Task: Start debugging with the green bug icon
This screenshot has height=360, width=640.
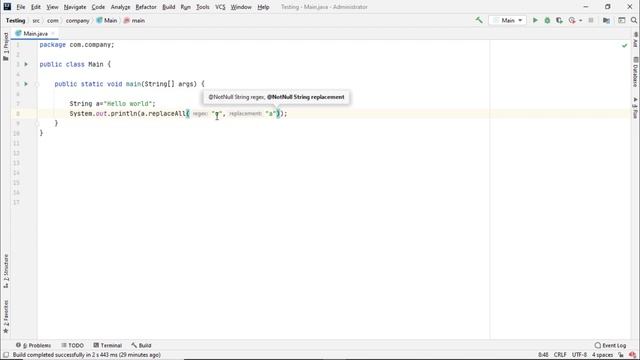Action: pyautogui.click(x=547, y=20)
